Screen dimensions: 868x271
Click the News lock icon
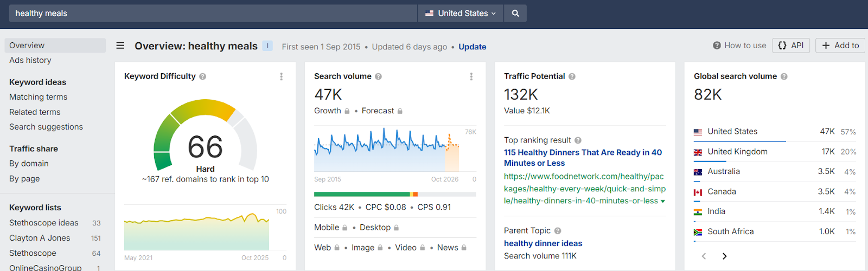[464, 248]
